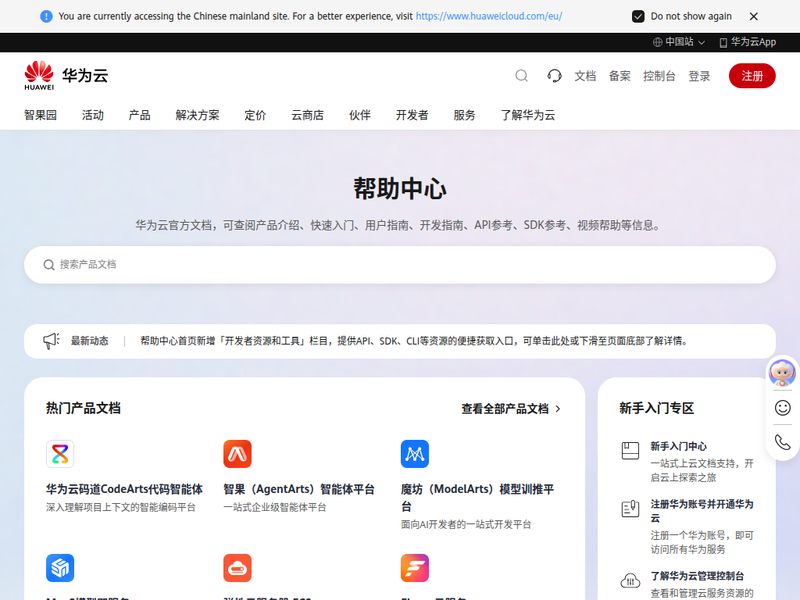Click the 备案 header link
The height and width of the screenshot is (600, 800).
[x=619, y=76]
